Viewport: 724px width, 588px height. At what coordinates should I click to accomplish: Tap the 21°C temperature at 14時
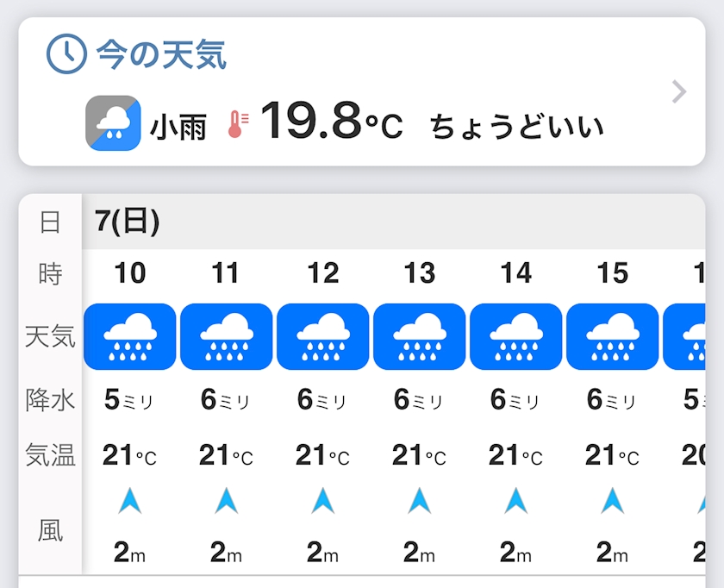click(516, 455)
